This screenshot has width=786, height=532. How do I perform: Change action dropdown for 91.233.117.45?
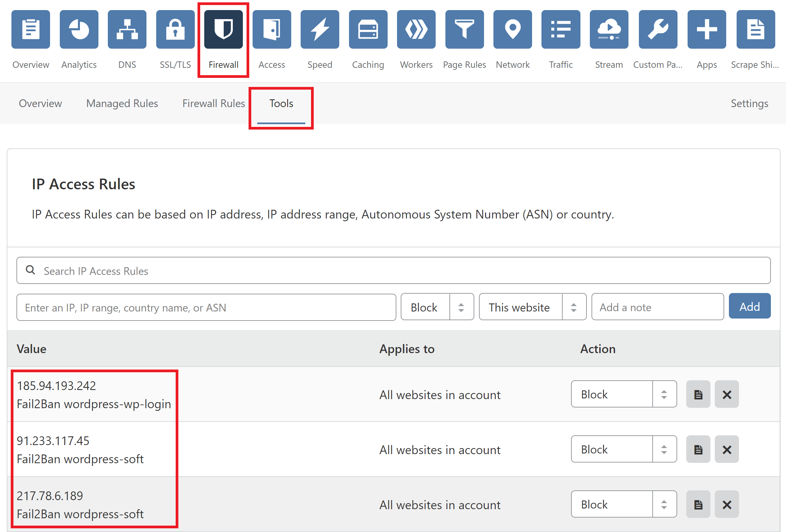pos(624,449)
